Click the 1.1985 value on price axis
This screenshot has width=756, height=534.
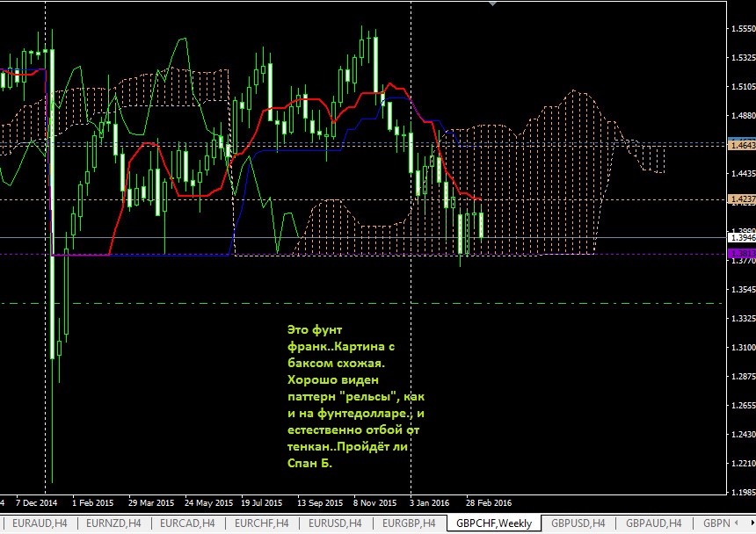[744, 492]
